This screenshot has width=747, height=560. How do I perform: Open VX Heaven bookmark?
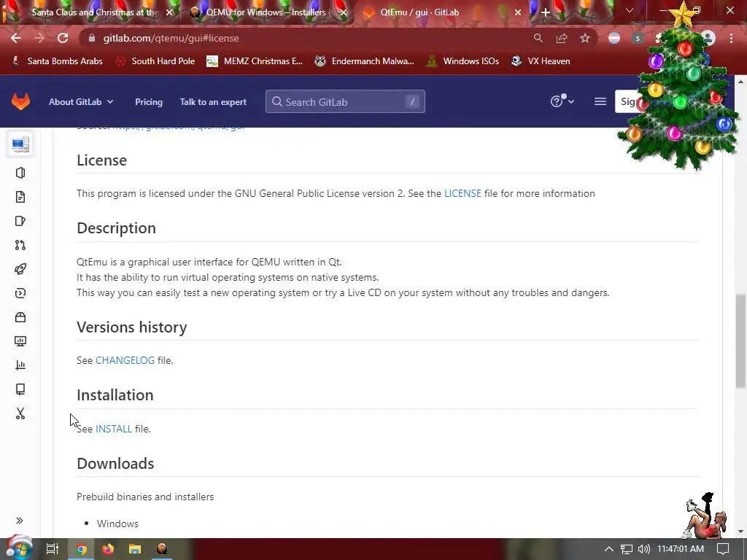point(541,61)
